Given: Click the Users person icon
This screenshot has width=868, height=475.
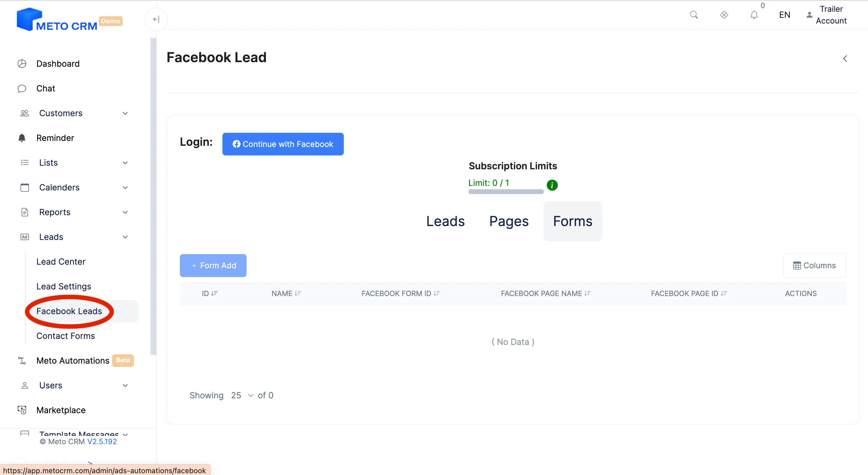Looking at the screenshot, I should coord(25,385).
